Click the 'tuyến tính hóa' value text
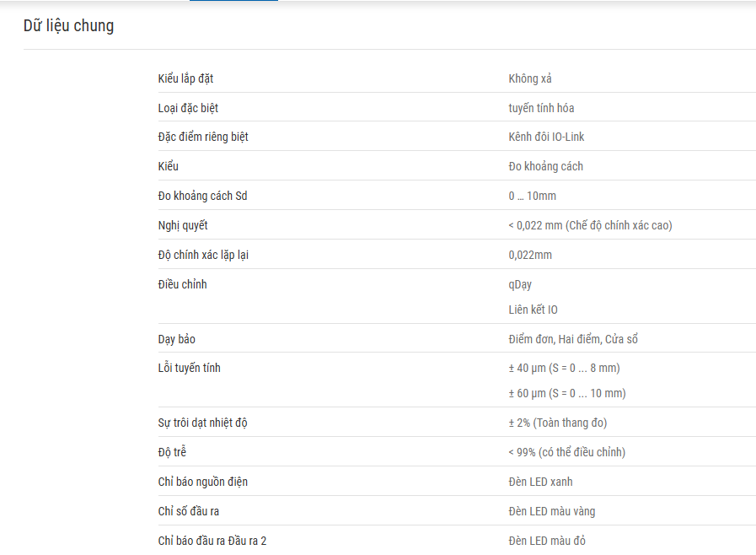The height and width of the screenshot is (555, 756). click(541, 108)
